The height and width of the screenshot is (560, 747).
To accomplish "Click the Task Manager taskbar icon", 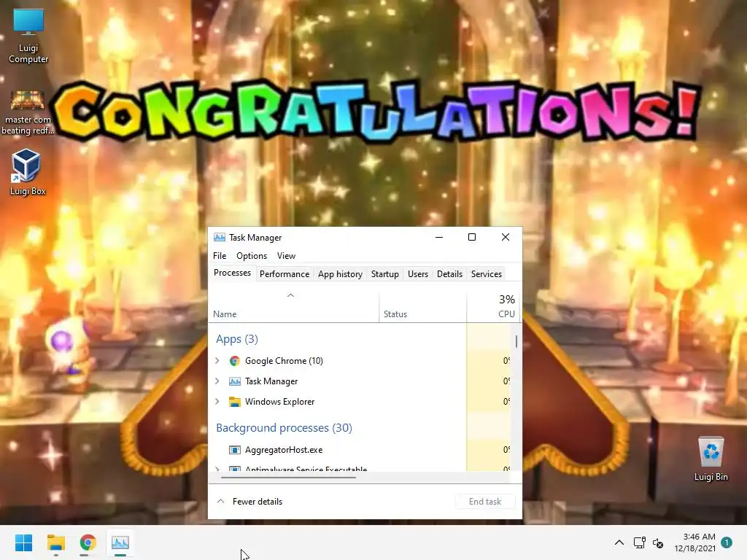I will [120, 542].
